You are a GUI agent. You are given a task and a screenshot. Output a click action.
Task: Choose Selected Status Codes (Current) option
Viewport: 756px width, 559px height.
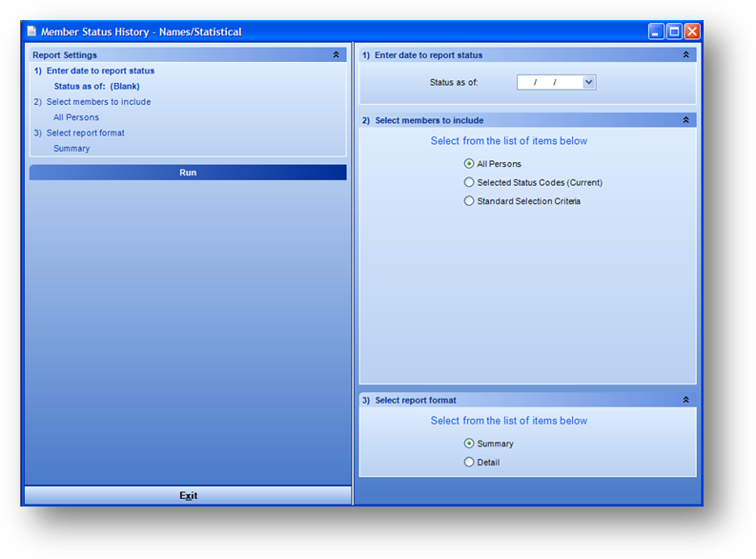[x=469, y=182]
